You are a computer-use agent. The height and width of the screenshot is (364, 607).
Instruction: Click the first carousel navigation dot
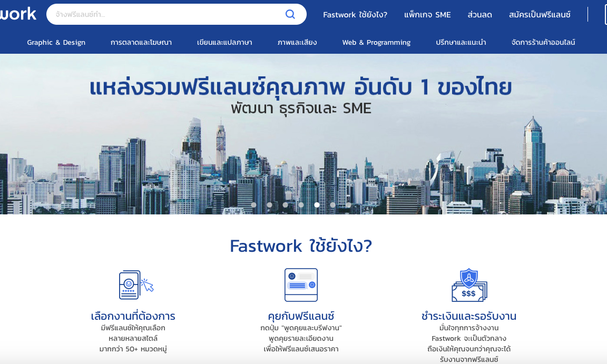click(253, 205)
